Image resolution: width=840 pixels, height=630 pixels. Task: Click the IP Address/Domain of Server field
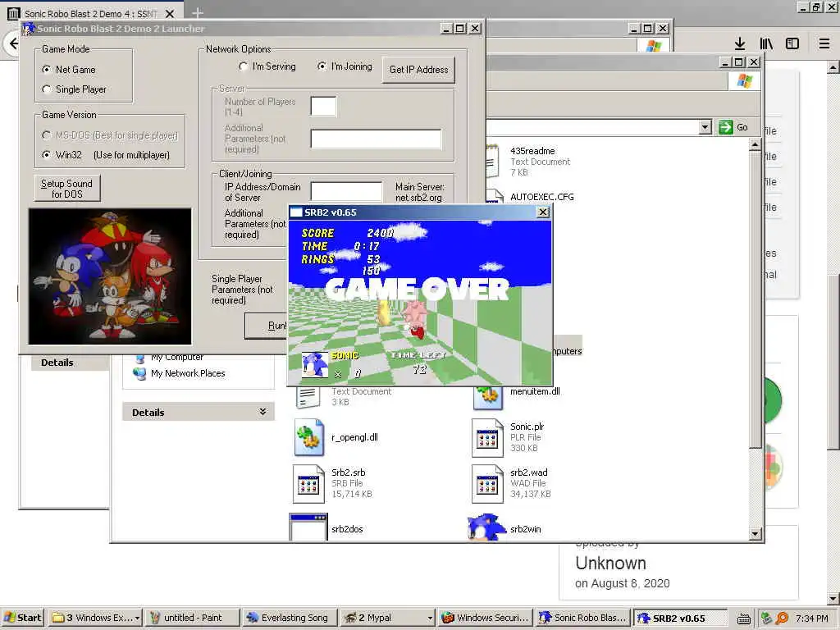coord(347,192)
